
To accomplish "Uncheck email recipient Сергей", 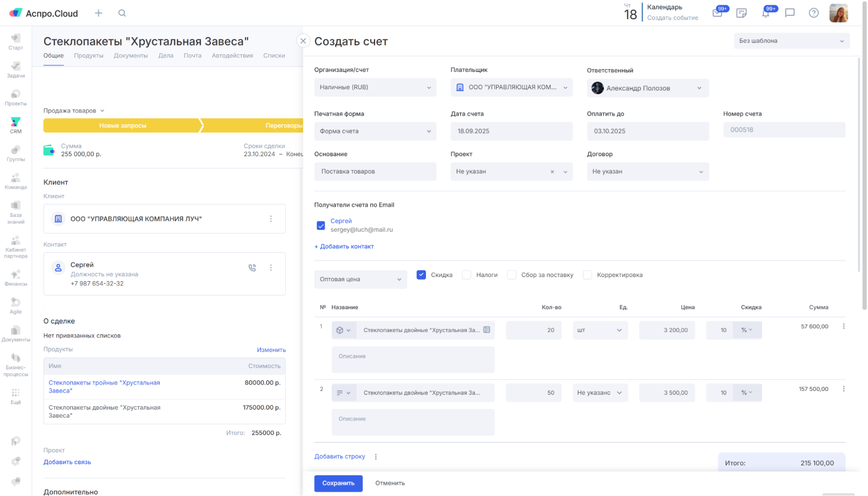I will [x=321, y=225].
